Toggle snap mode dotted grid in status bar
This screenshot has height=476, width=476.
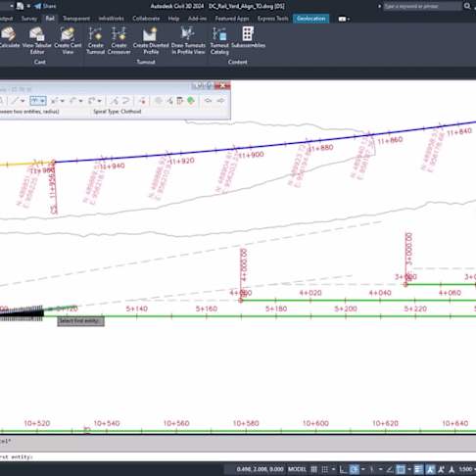pyautogui.click(x=325, y=469)
